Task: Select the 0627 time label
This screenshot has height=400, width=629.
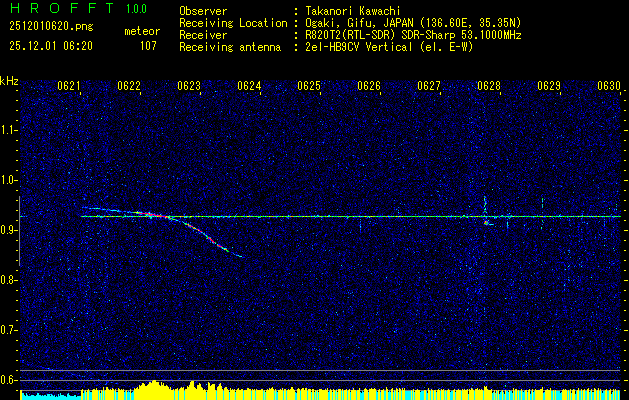Action: tap(429, 86)
